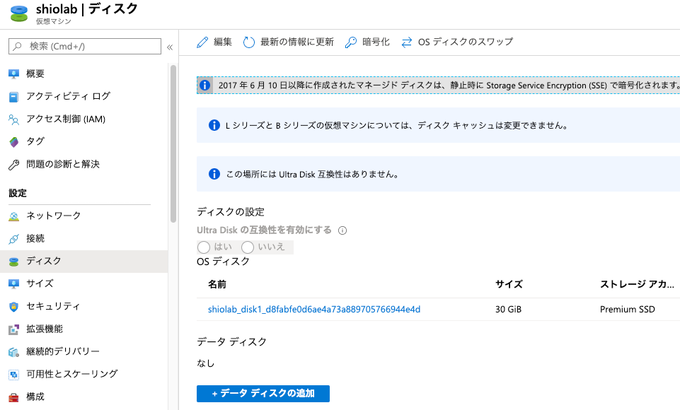Screen dimensions: 680x410
Task: Select the はい radio button
Action: coord(204,247)
